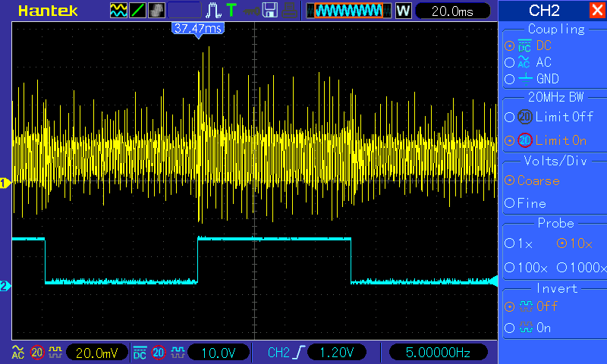This screenshot has height=364, width=607.
Task: Click the CH1 red 20MHz limit icon
Action: point(37,353)
